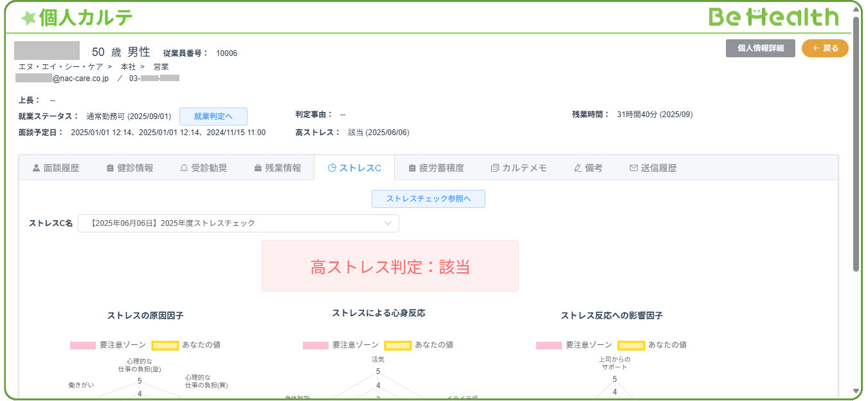
Task: Open the ストレスC名 dropdown list
Action: (x=239, y=223)
